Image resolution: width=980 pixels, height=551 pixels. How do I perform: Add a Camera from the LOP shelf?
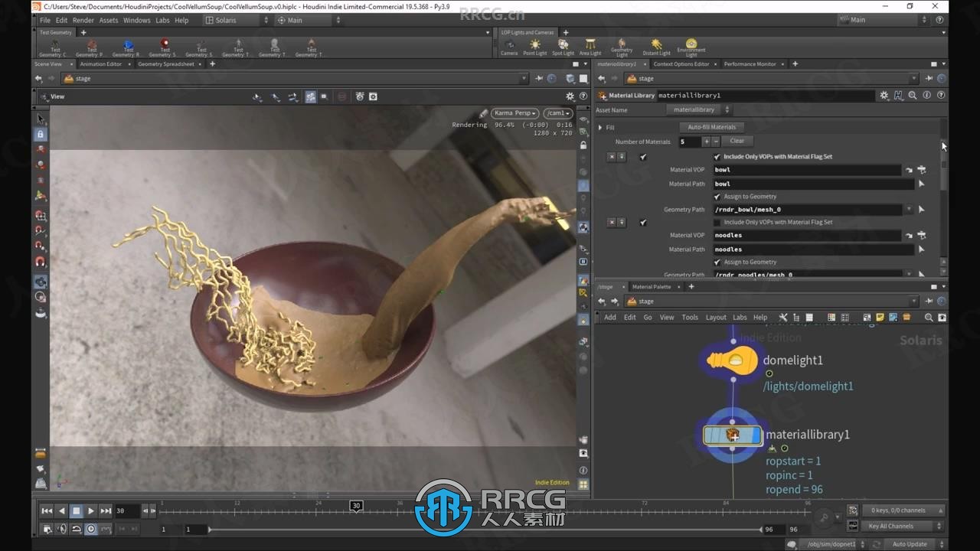(x=509, y=47)
